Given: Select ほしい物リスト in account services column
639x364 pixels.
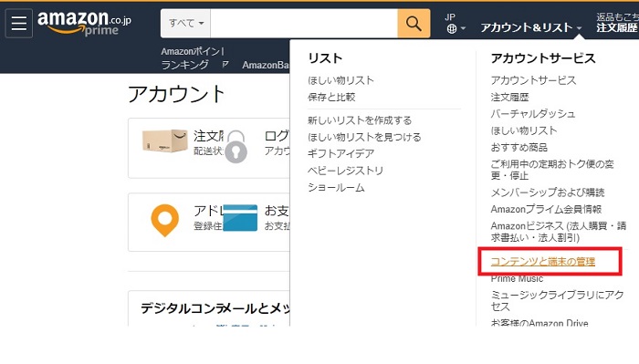Looking at the screenshot, I should coord(524,130).
